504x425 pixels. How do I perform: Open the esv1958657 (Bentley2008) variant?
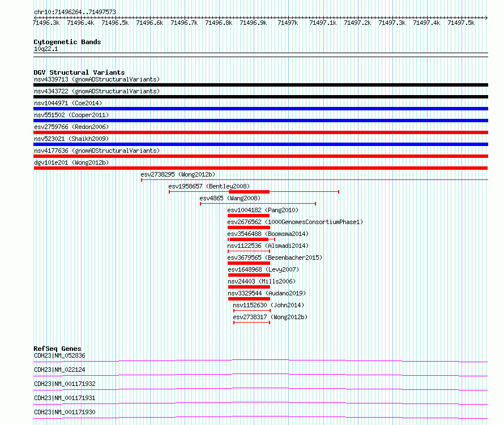pyautogui.click(x=209, y=186)
